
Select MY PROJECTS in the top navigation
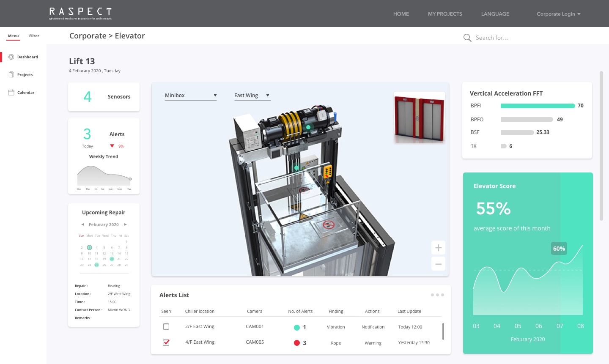click(445, 14)
